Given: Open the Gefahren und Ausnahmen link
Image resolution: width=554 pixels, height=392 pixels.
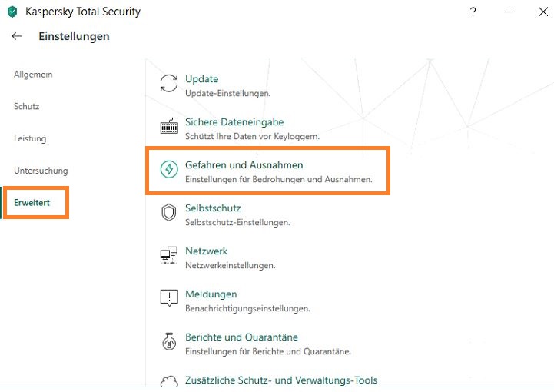Looking at the screenshot, I should coord(244,165).
